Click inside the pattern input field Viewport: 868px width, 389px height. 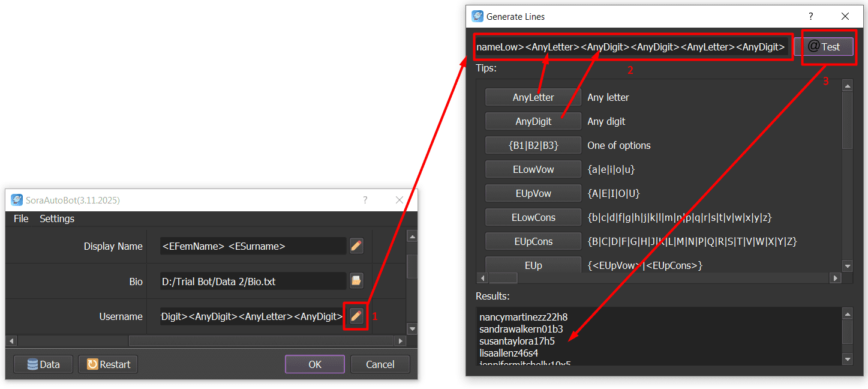click(x=630, y=46)
